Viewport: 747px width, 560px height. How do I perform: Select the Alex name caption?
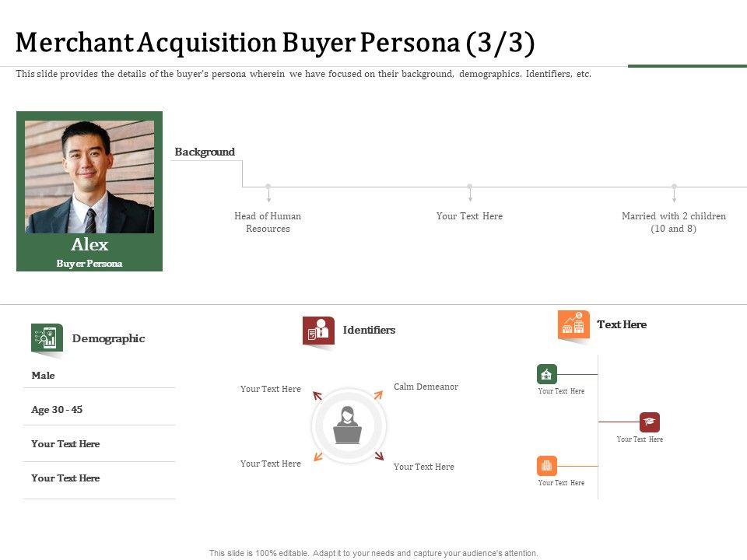[89, 245]
